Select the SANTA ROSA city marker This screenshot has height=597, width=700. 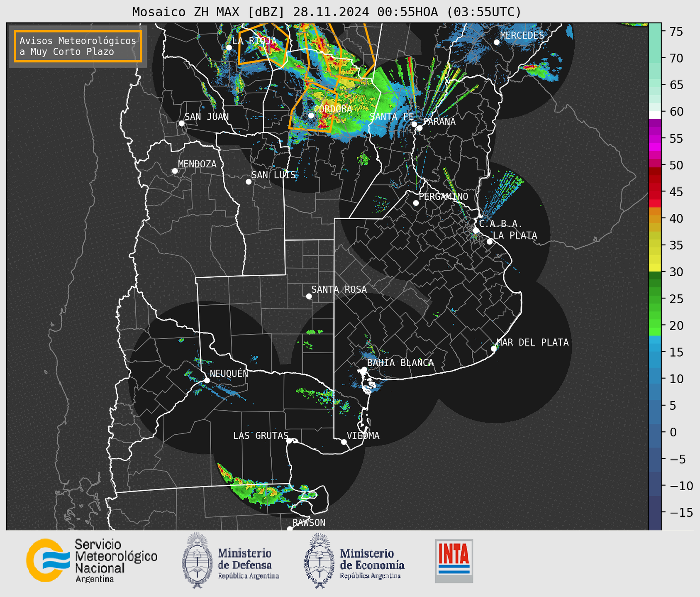309,296
